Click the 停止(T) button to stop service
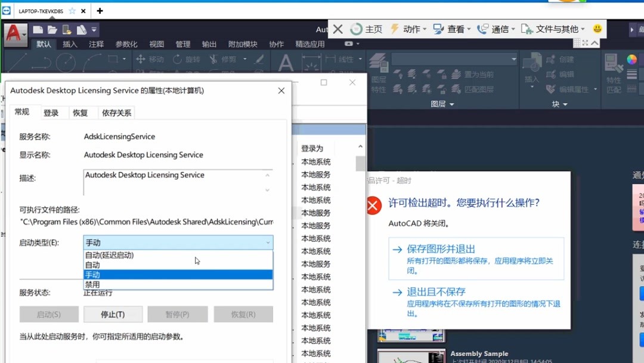 point(113,314)
